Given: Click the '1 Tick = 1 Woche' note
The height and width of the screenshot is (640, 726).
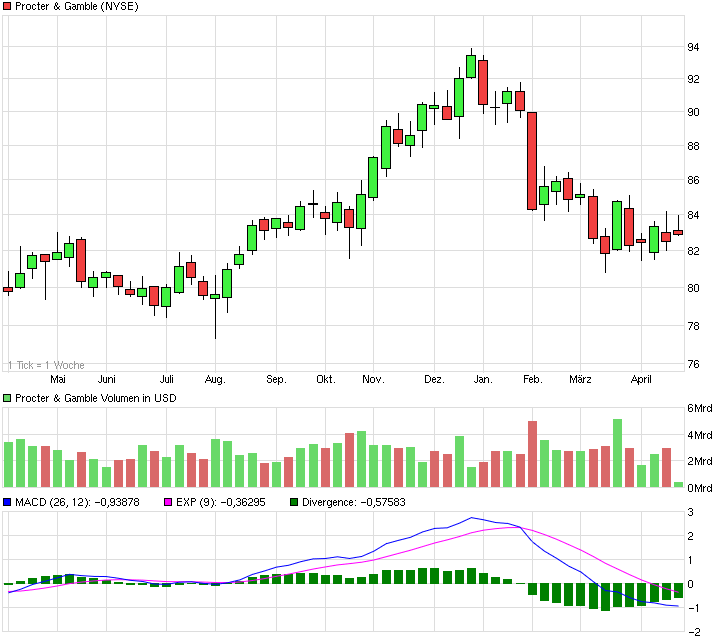Looking at the screenshot, I should (x=46, y=365).
